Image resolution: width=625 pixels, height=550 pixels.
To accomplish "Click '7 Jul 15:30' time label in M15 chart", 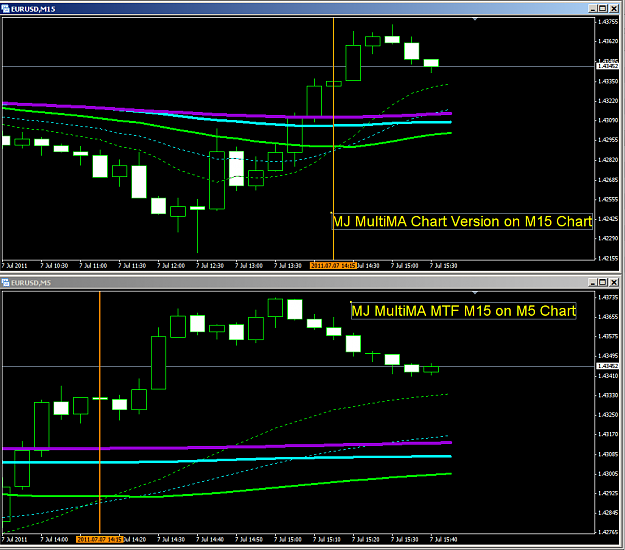I will (x=444, y=265).
